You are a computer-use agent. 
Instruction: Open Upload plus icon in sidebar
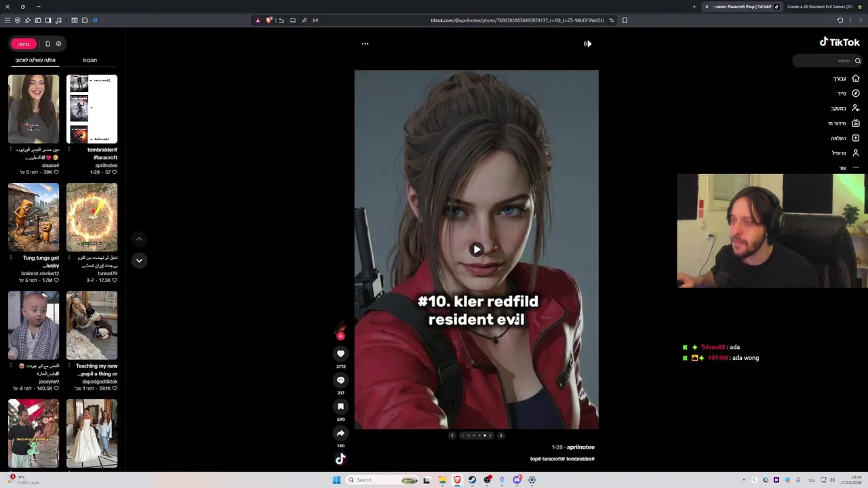point(856,138)
